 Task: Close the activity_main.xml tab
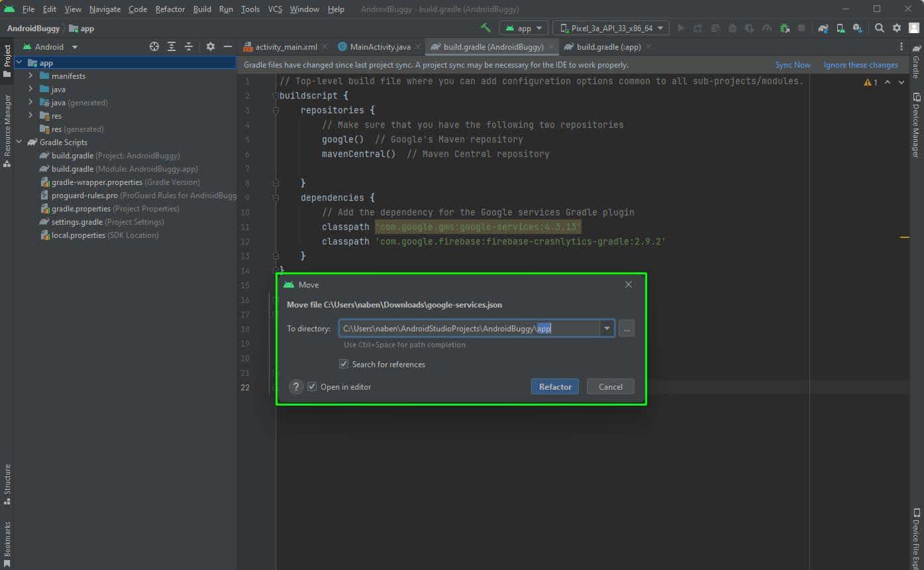coord(325,47)
